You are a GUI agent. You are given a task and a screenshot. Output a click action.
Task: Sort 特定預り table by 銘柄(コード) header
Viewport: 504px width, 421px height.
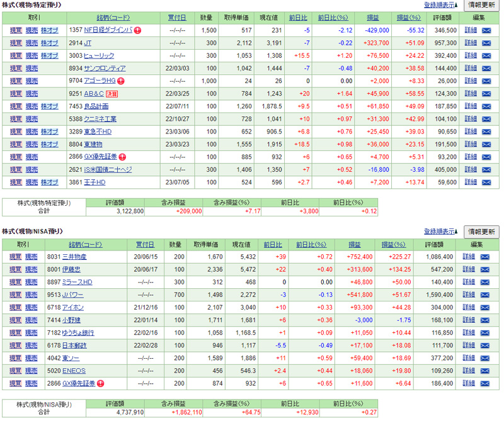113,18
